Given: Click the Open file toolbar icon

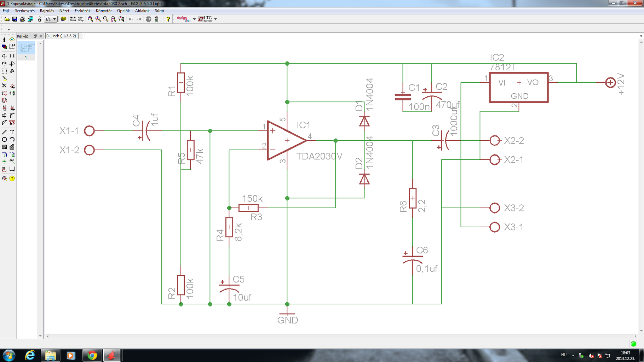Looking at the screenshot, I should [x=7, y=19].
